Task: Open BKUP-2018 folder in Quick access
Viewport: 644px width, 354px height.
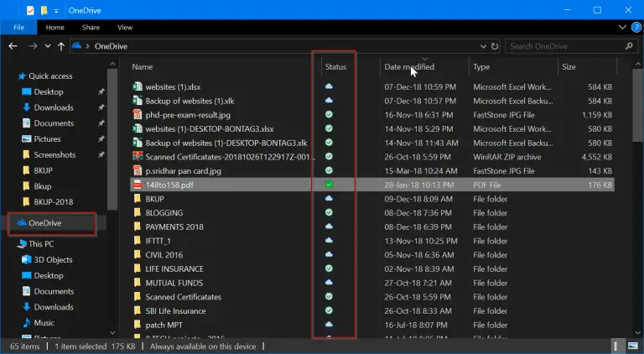Action: (54, 202)
